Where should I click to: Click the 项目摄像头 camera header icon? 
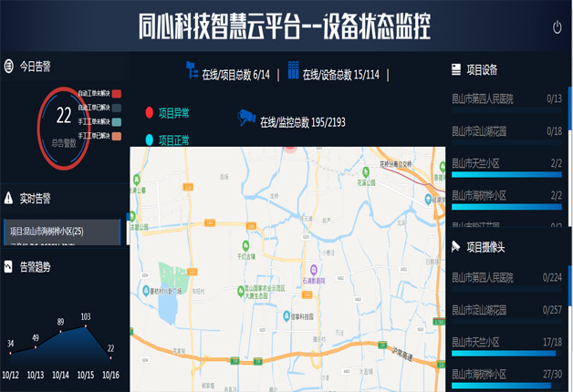click(456, 246)
